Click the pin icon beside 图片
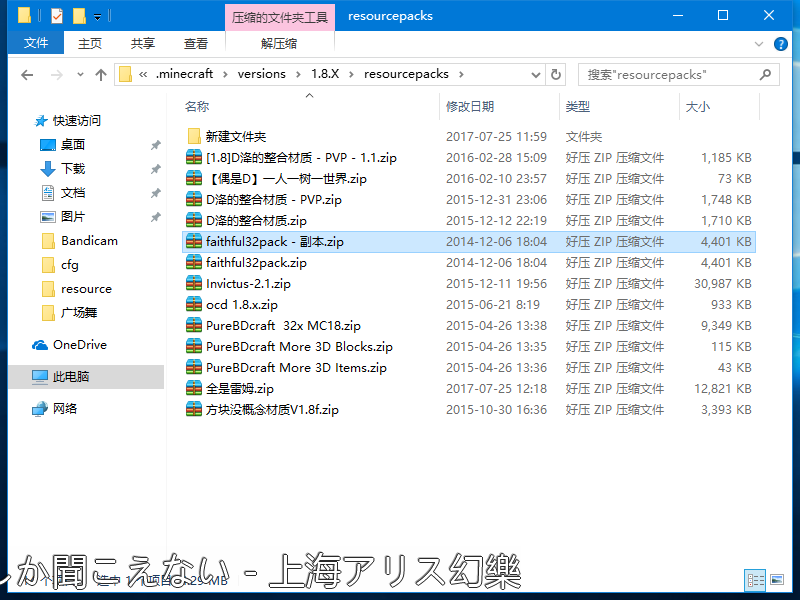Image resolution: width=800 pixels, height=600 pixels. point(156,217)
